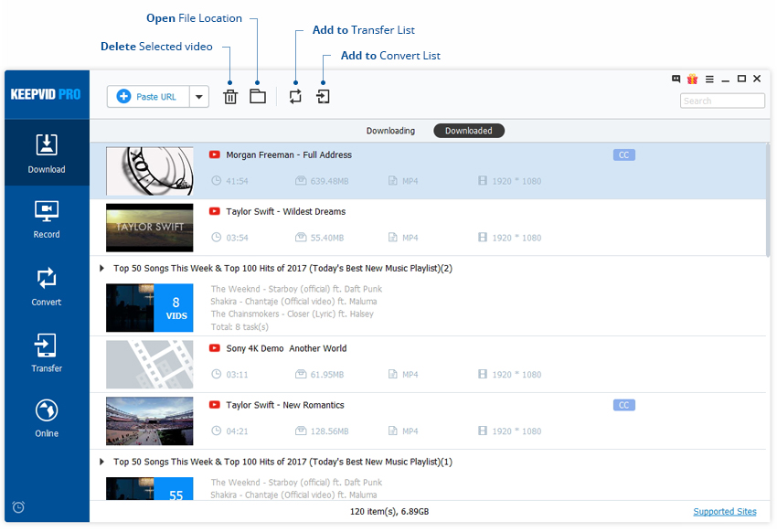Screen dimensions: 777x532
Task: Select the 8 VIDS playlist thumbnail
Action: pyautogui.click(x=150, y=308)
